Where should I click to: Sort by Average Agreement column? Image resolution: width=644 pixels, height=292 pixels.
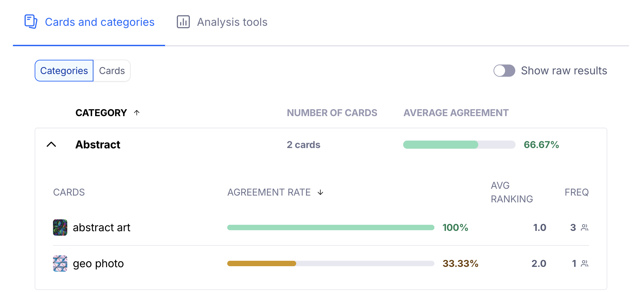(x=456, y=113)
